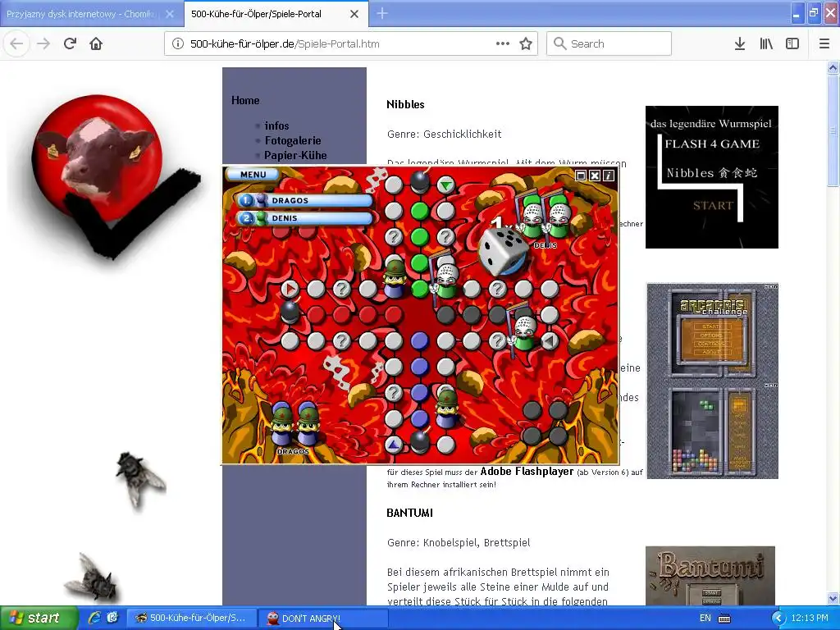Click the browser Forward arrow

[43, 44]
